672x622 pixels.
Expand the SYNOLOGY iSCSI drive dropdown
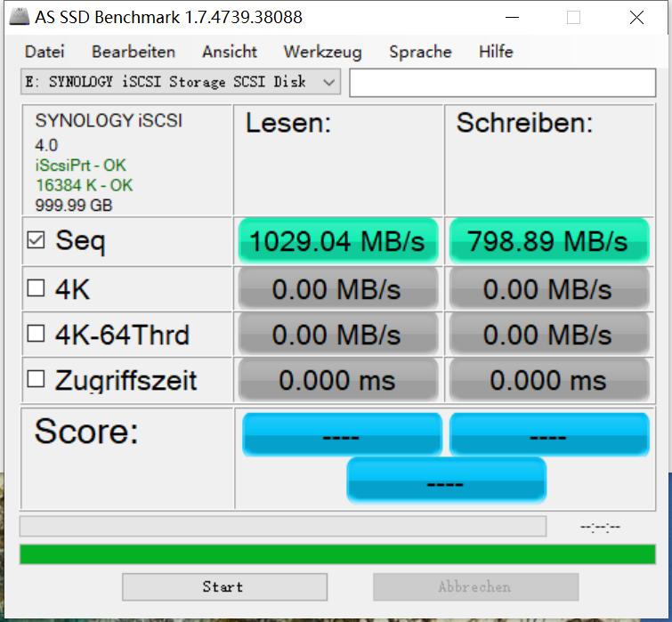pos(181,81)
